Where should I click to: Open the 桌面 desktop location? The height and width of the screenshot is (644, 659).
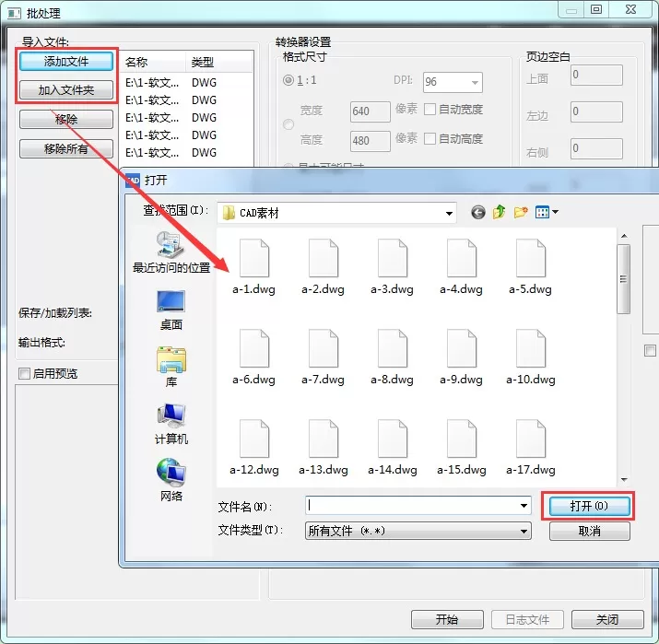point(171,310)
